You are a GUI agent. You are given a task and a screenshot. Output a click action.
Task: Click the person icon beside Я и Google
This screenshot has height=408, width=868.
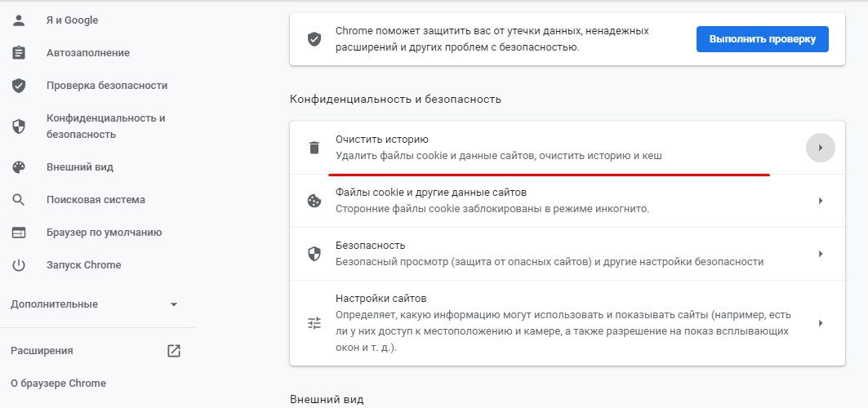19,20
